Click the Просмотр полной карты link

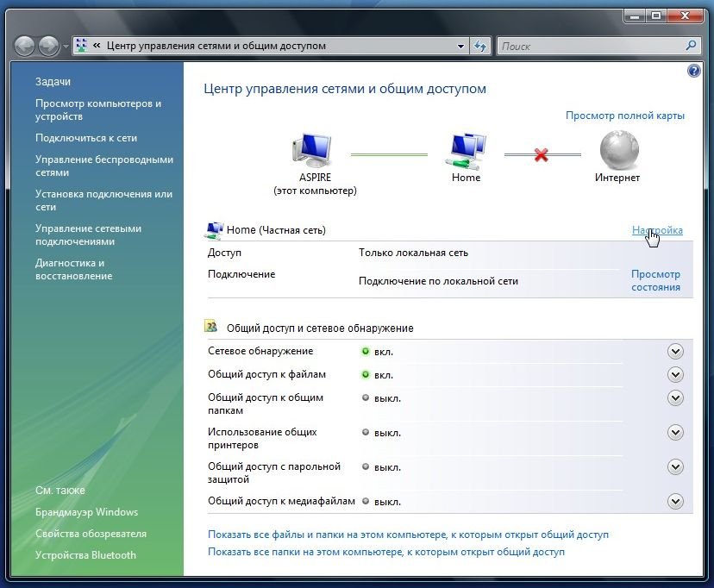(x=624, y=116)
